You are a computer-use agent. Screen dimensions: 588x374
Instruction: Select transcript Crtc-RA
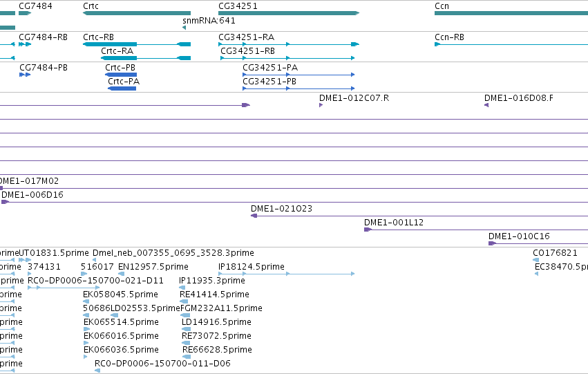117,51
